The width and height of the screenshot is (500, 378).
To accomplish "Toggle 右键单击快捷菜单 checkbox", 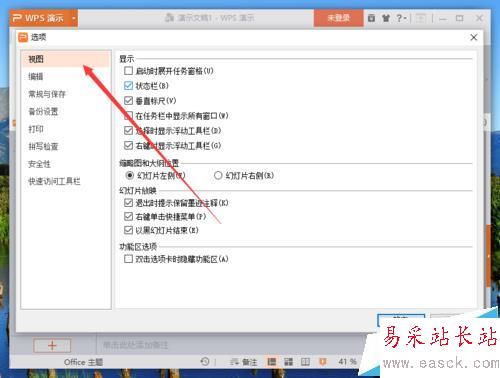I will pyautogui.click(x=128, y=217).
